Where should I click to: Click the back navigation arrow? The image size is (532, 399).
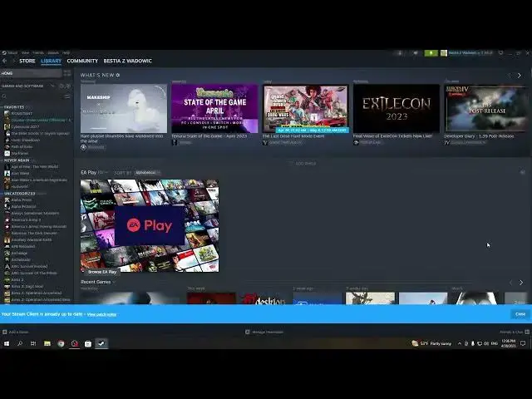click(4, 61)
